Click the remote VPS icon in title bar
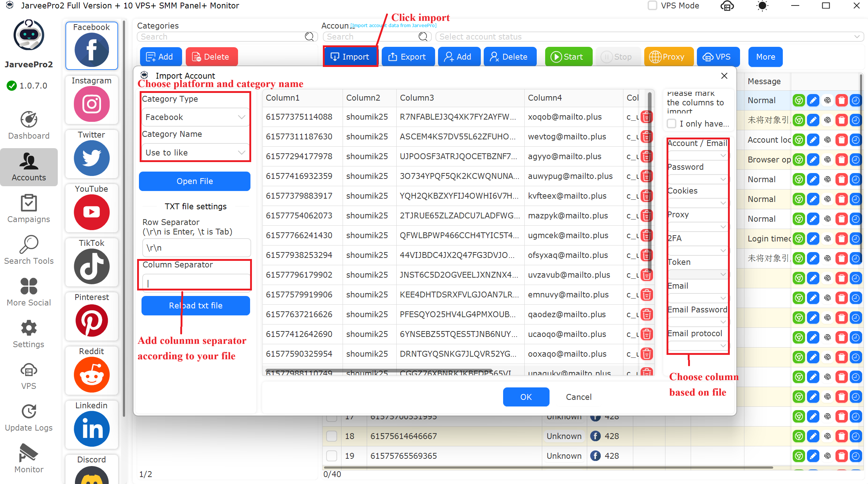The height and width of the screenshot is (484, 868). coord(727,6)
